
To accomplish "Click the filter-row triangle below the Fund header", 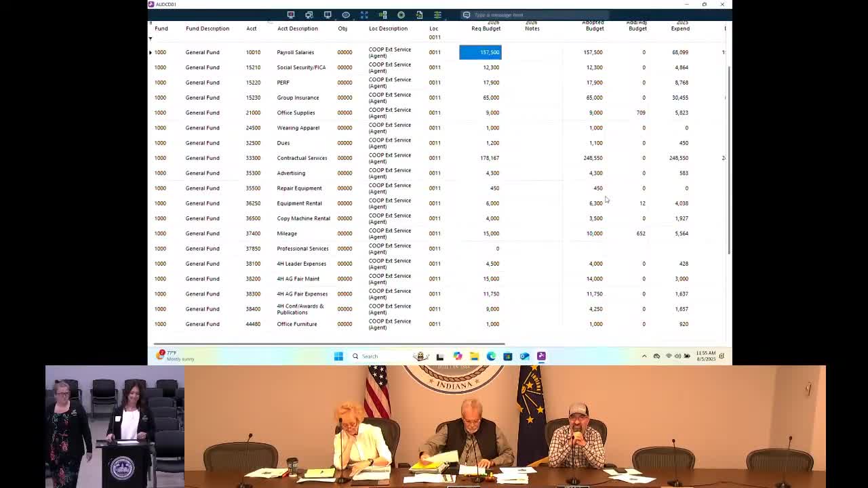I will click(151, 38).
